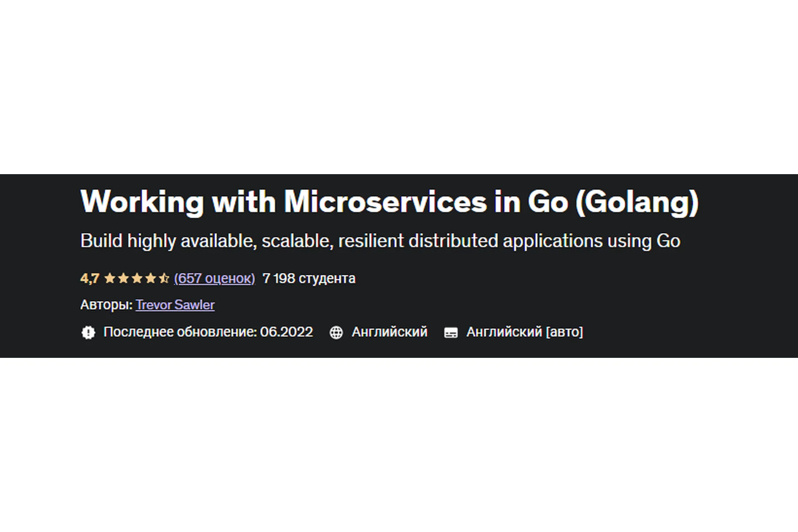The height and width of the screenshot is (532, 798).
Task: Click the last update badge icon
Action: point(89,332)
